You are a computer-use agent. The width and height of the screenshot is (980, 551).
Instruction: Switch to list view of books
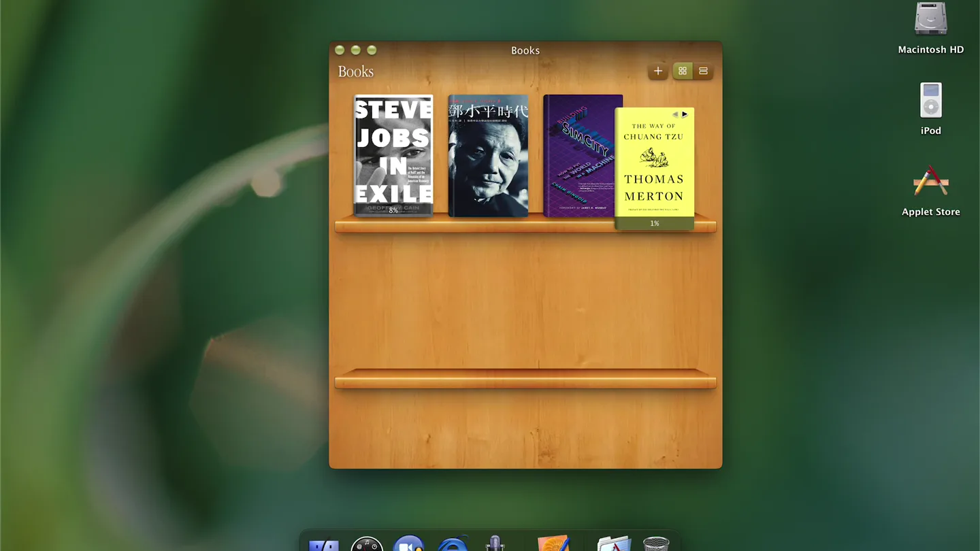tap(703, 71)
